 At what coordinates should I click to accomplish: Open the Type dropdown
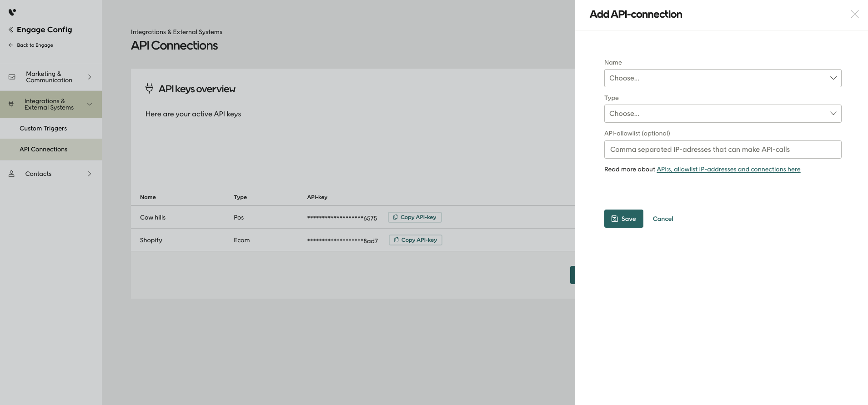click(x=722, y=114)
